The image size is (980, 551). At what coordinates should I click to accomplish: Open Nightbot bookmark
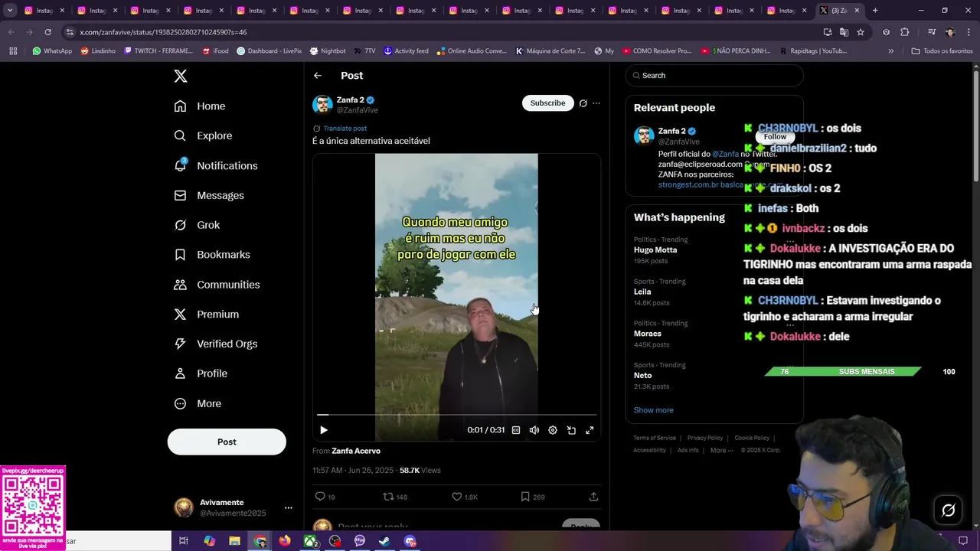pos(328,51)
